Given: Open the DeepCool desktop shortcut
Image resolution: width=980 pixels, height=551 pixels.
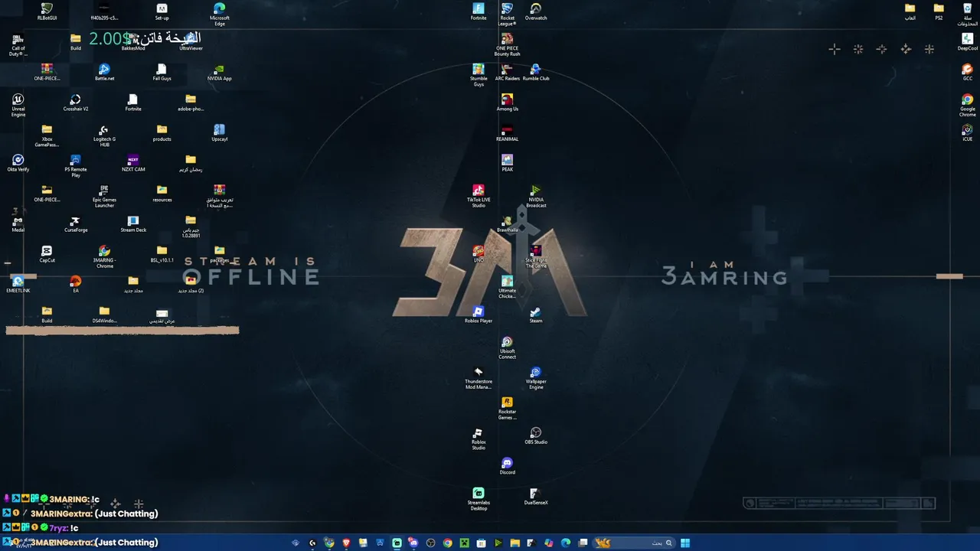Looking at the screenshot, I should (x=968, y=42).
